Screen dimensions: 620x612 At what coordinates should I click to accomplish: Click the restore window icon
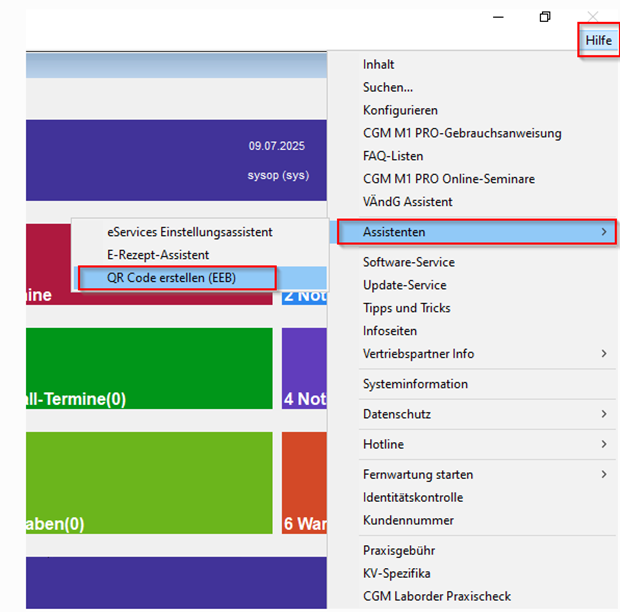[x=545, y=17]
